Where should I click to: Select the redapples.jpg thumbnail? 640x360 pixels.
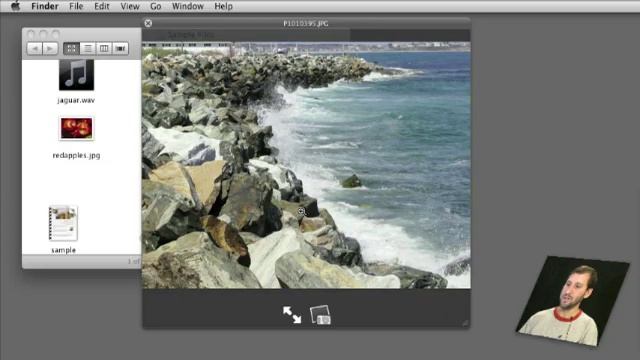click(x=76, y=129)
